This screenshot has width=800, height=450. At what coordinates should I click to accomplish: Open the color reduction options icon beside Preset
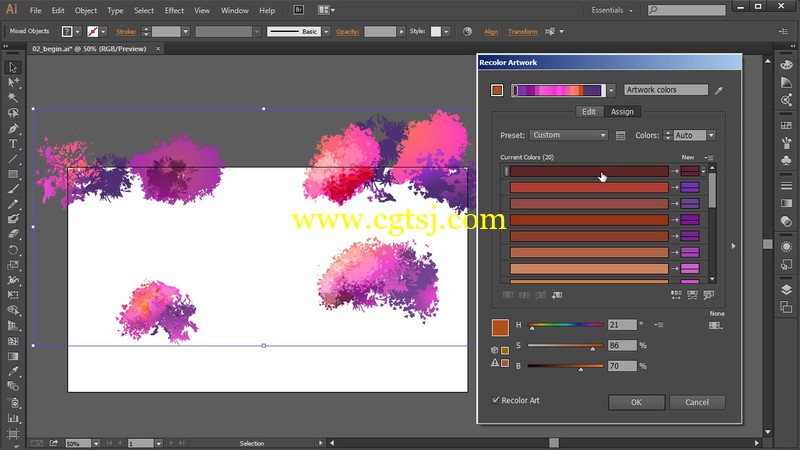[620, 136]
